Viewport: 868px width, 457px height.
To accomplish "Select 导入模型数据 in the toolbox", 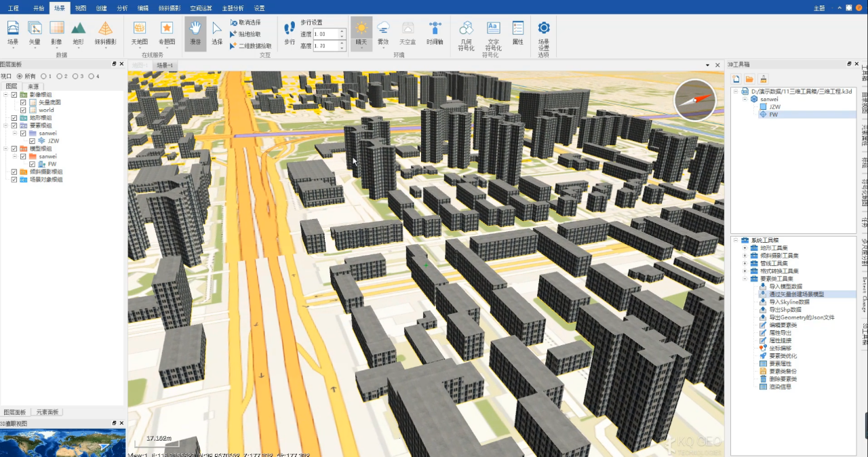I will click(785, 287).
